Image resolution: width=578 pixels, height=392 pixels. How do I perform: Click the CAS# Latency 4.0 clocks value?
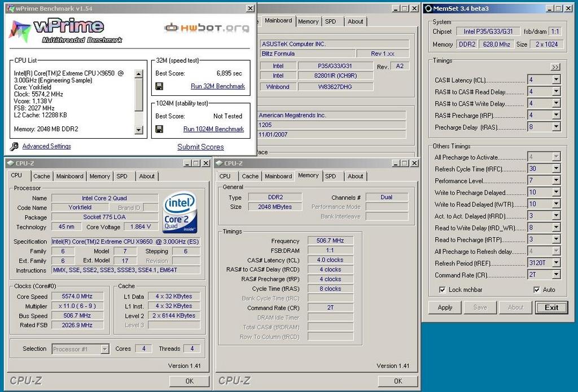(x=330, y=260)
